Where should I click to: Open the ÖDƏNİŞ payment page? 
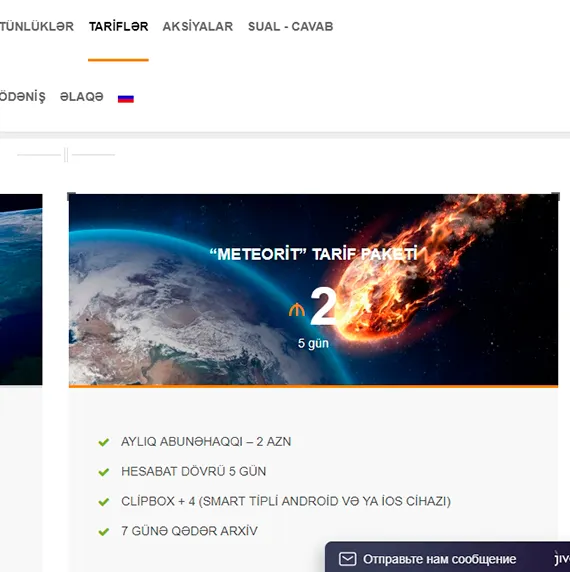(x=23, y=97)
